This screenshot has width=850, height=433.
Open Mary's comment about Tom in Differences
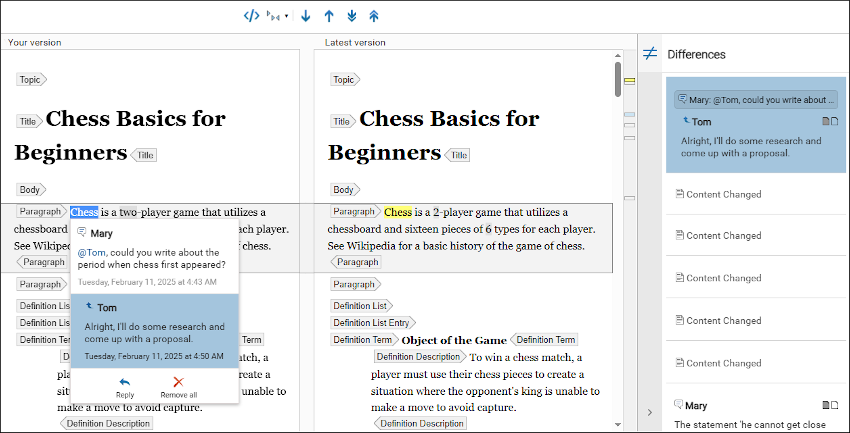tap(756, 100)
